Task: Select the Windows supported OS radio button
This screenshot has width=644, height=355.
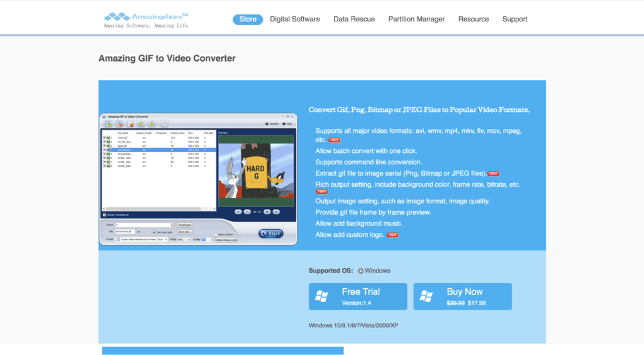Action: pyautogui.click(x=360, y=271)
